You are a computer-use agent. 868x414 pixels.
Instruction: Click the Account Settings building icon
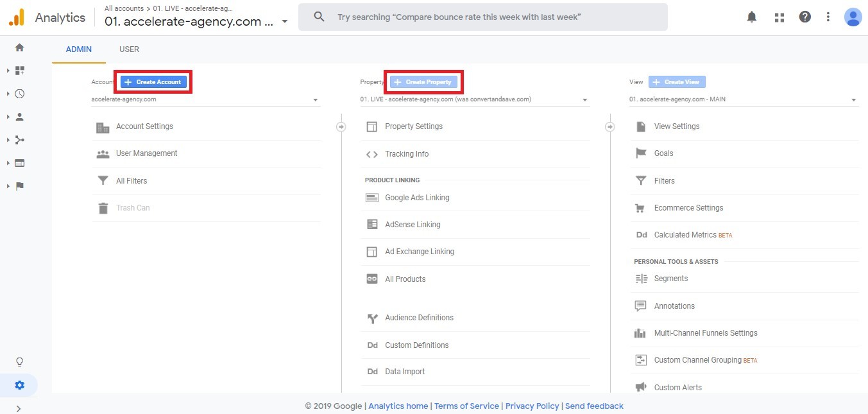(x=103, y=127)
